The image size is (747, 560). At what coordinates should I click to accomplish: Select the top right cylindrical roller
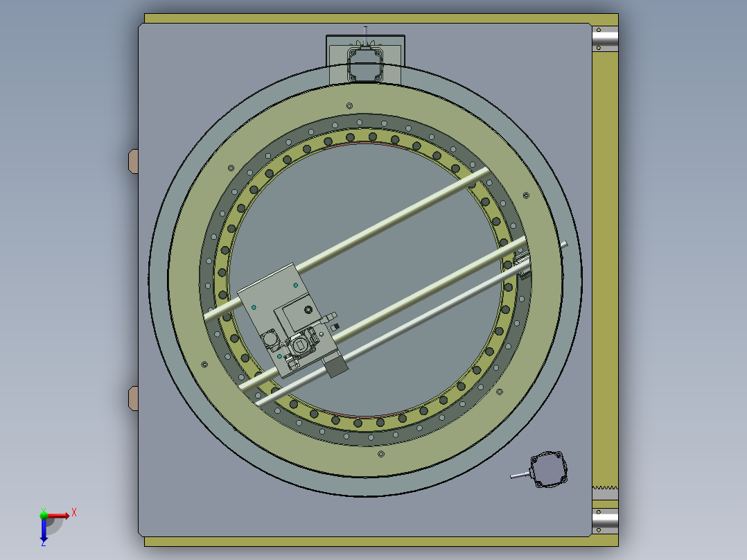click(605, 39)
